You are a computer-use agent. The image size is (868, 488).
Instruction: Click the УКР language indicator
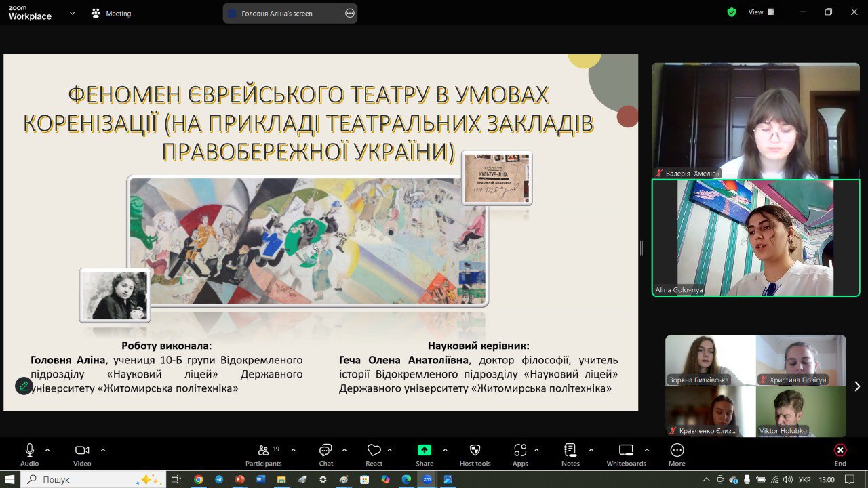click(x=806, y=480)
